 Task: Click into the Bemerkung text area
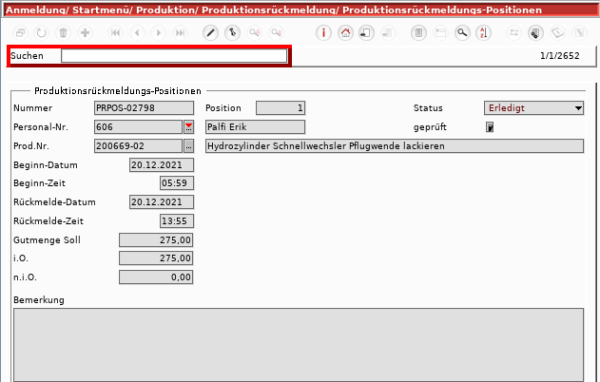point(298,344)
